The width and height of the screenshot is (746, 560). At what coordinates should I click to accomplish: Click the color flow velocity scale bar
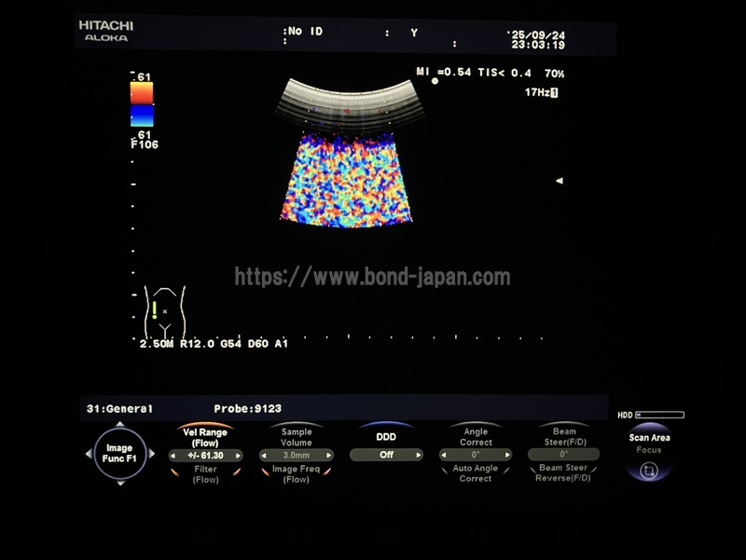142,104
